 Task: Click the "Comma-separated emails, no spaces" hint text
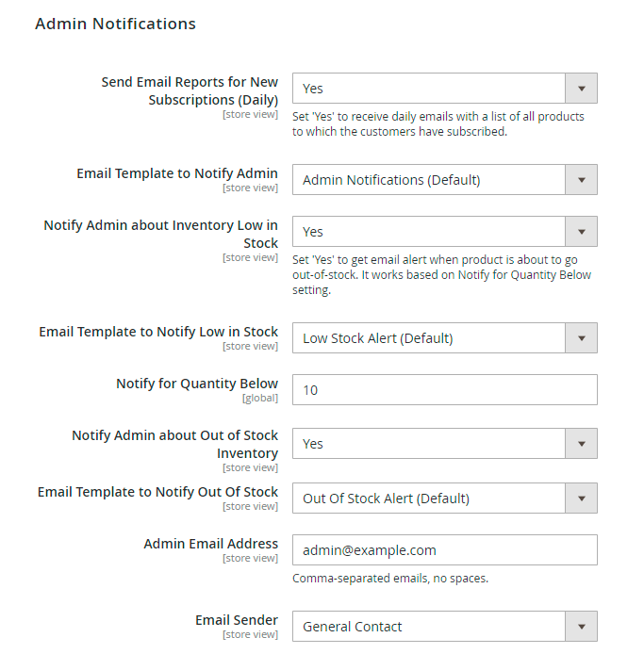point(390,579)
